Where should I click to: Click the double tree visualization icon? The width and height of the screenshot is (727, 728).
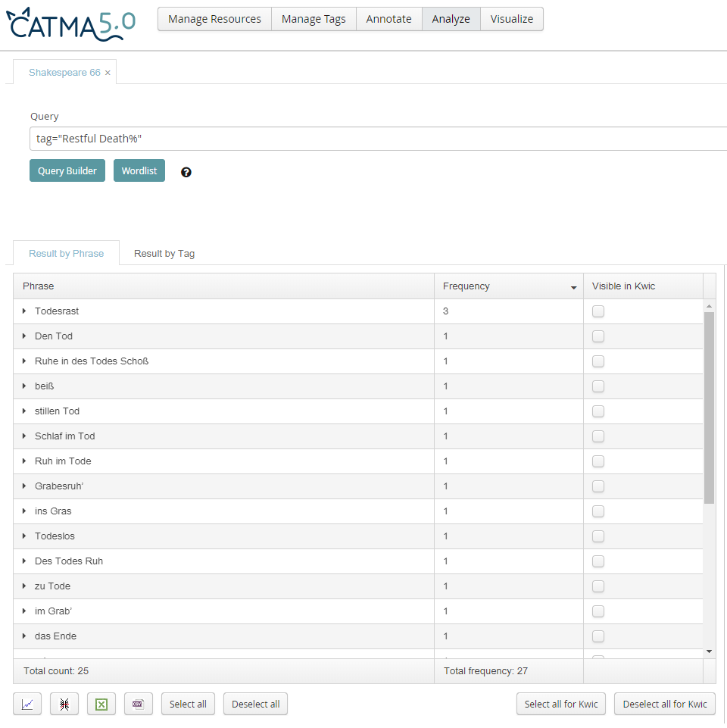click(64, 704)
